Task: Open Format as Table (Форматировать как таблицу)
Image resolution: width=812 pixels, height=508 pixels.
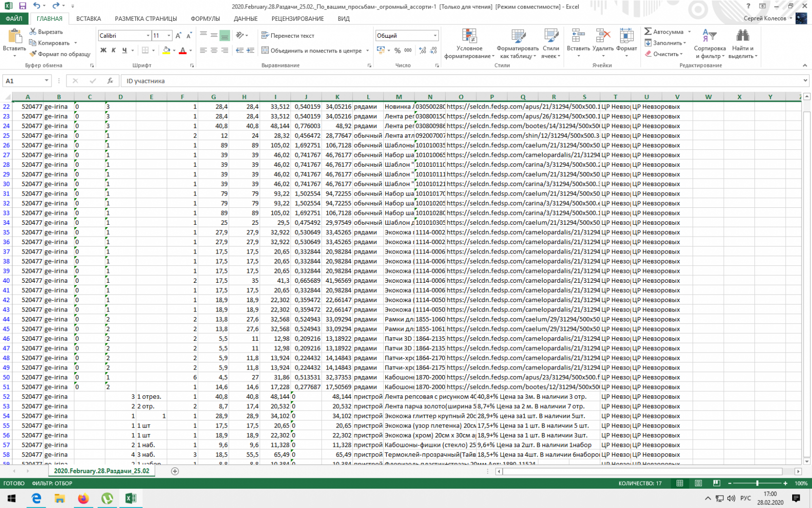Action: point(518,44)
